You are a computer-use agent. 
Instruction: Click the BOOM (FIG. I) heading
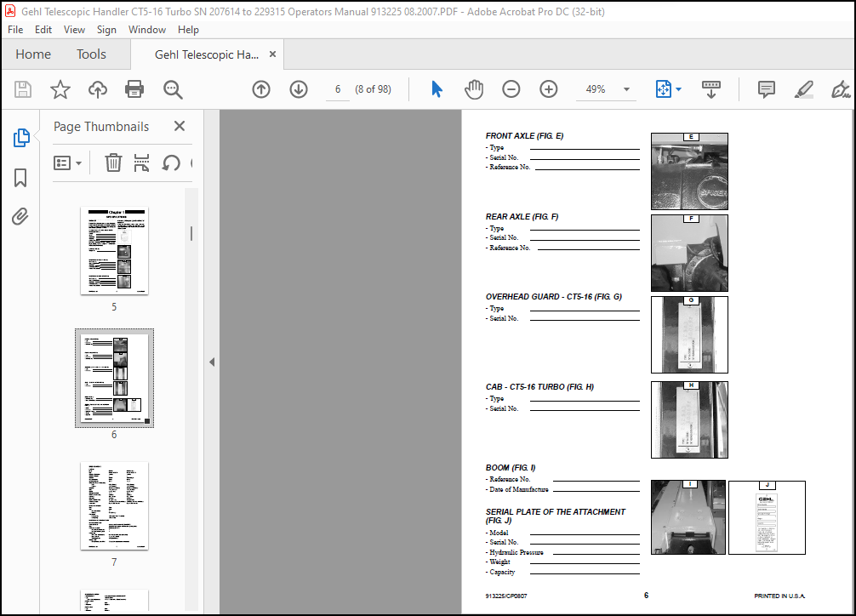pos(511,467)
